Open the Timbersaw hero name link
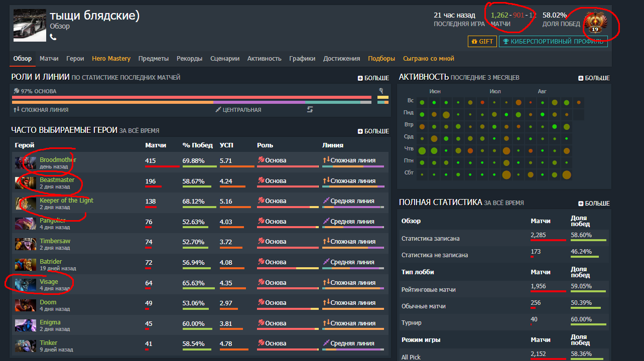The image size is (644, 361). [55, 241]
